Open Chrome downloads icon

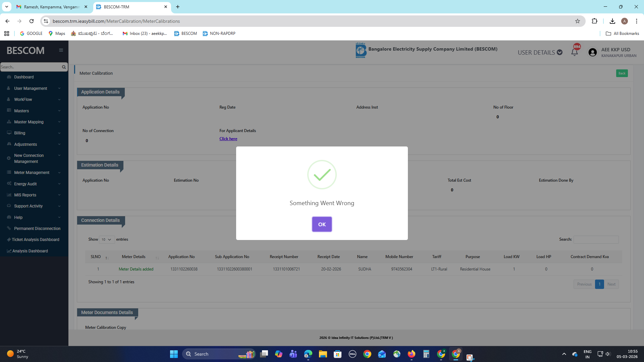tap(612, 21)
